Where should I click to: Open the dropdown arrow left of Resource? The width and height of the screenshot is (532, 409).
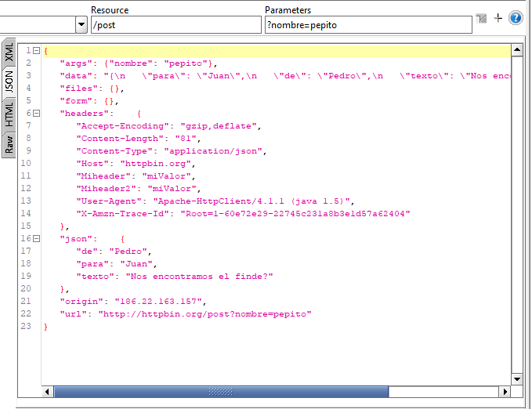coord(81,24)
